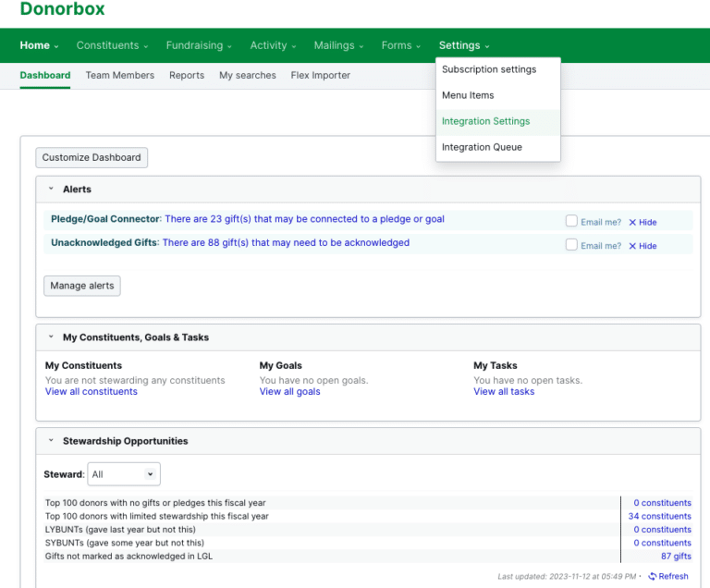Hide the Pledge/Goal Connector alert
Viewport: 710px width, 588px height.
click(643, 222)
